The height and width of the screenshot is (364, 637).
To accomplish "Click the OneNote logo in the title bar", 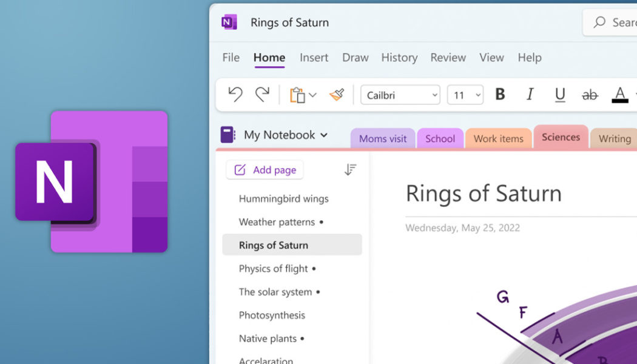I will click(228, 22).
